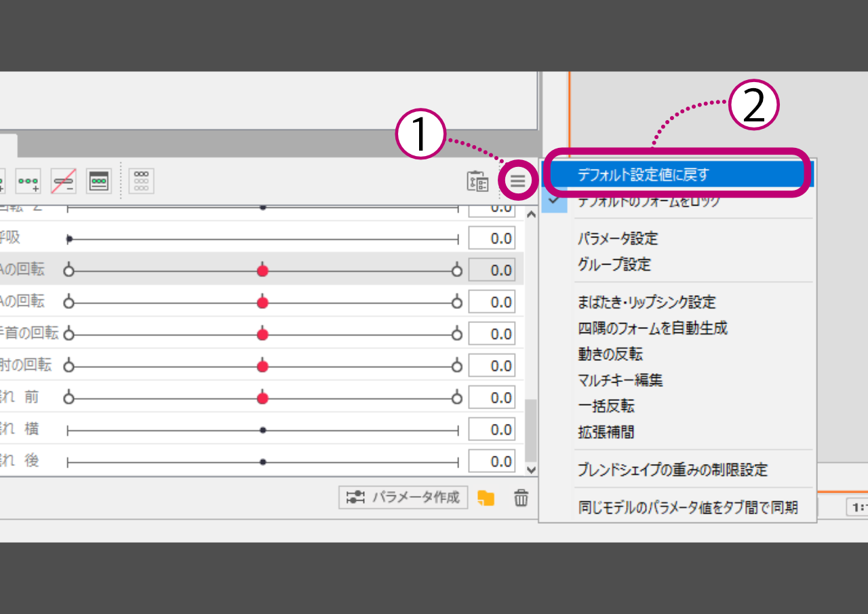The width and height of the screenshot is (868, 614).
Task: Click the parameter list scroll down arrow
Action: [531, 469]
